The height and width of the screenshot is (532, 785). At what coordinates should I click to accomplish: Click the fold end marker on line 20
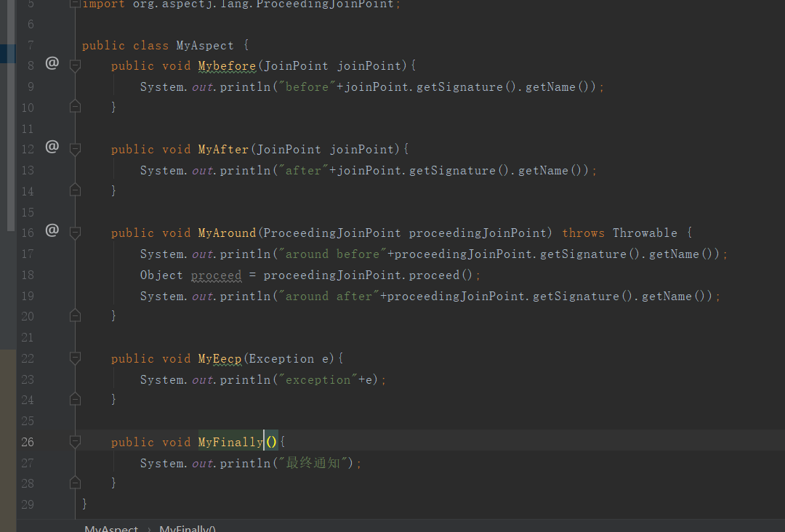75,315
